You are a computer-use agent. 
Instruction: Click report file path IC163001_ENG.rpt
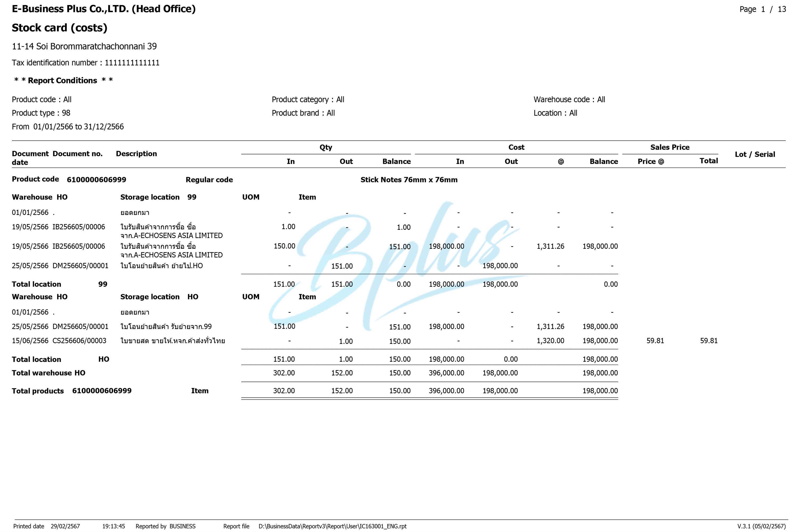pos(332,526)
